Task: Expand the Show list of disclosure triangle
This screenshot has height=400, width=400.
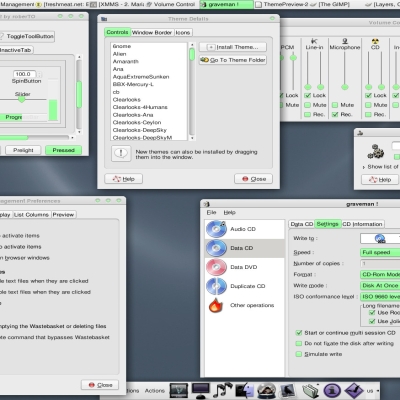Action: pos(364,167)
